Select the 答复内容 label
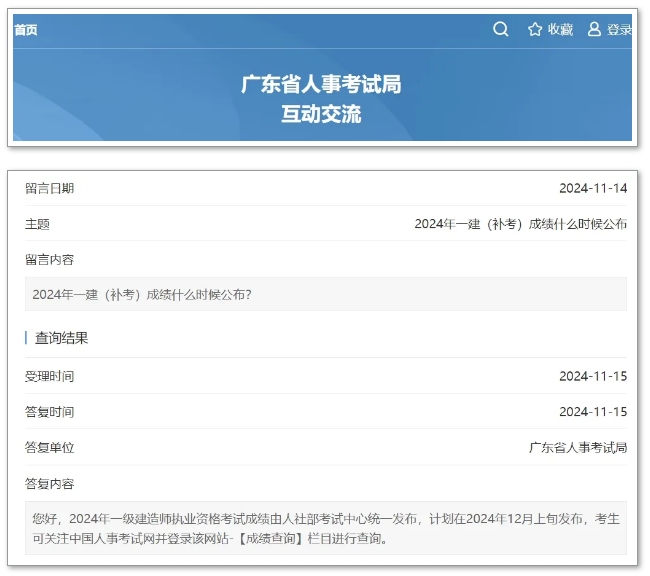This screenshot has width=650, height=576. 49,484
